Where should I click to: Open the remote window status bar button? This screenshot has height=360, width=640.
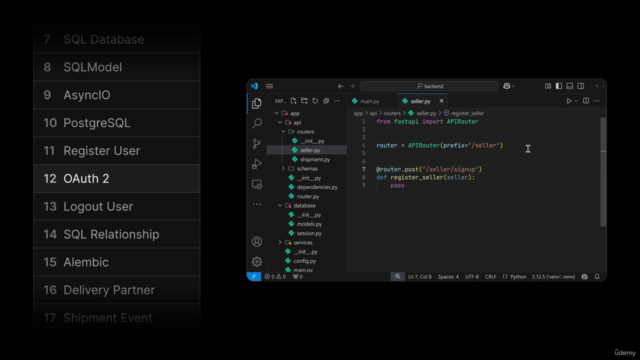coord(254,276)
